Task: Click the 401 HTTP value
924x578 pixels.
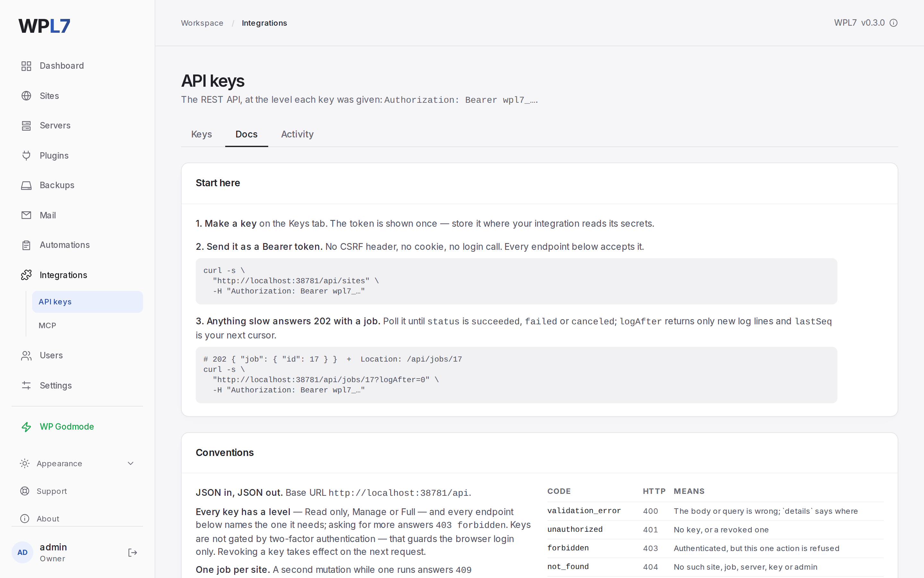Action: [650, 530]
